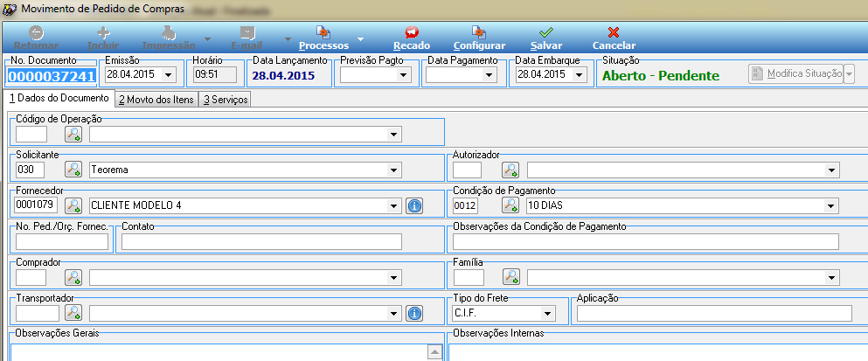This screenshot has height=361, width=868.
Task: Click the Condição de Pagamento code 0012
Action: tap(466, 206)
